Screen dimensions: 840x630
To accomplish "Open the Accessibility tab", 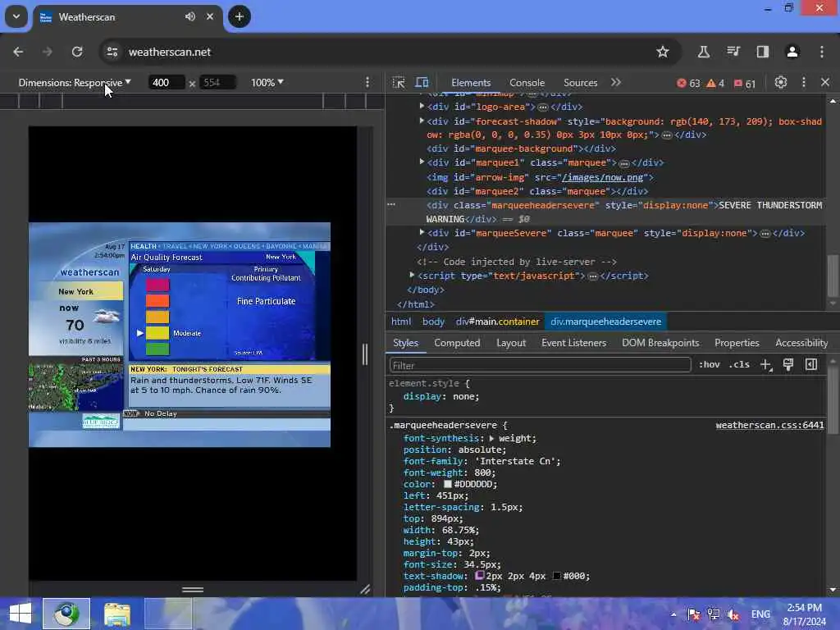I will [x=801, y=343].
